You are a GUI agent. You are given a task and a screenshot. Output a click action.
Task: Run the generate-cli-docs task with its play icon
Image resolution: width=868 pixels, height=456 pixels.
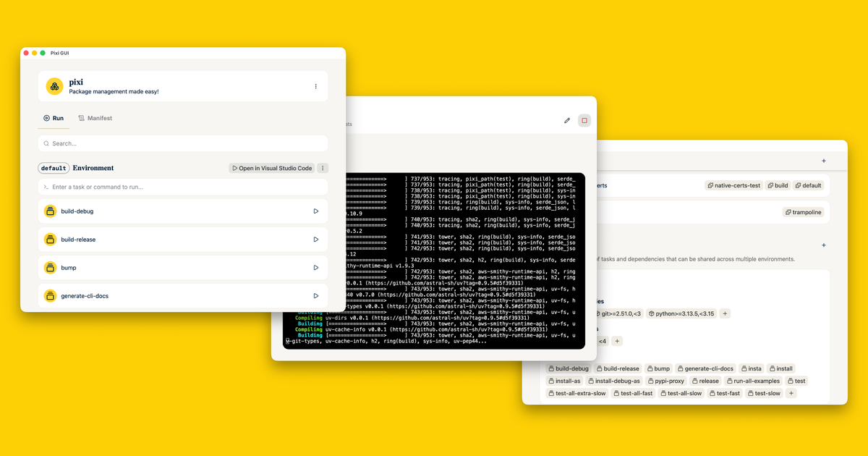tap(316, 295)
